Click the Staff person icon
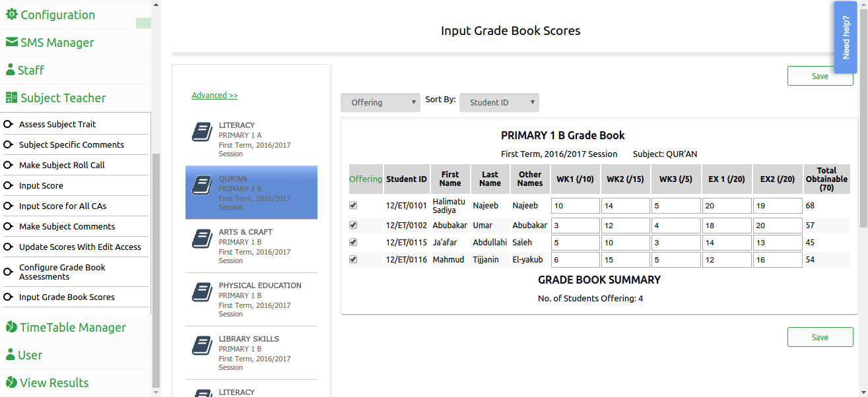This screenshot has width=868, height=397. (11, 70)
